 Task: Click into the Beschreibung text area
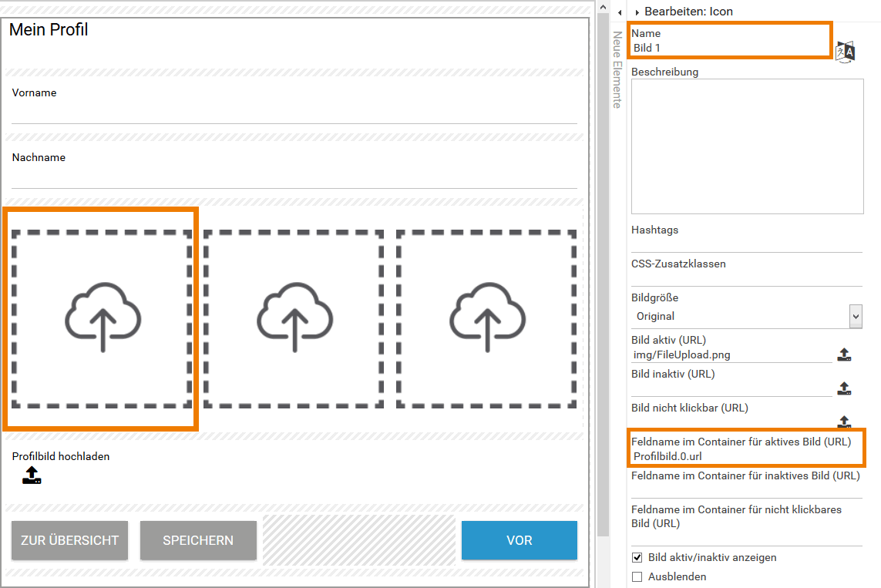point(747,146)
